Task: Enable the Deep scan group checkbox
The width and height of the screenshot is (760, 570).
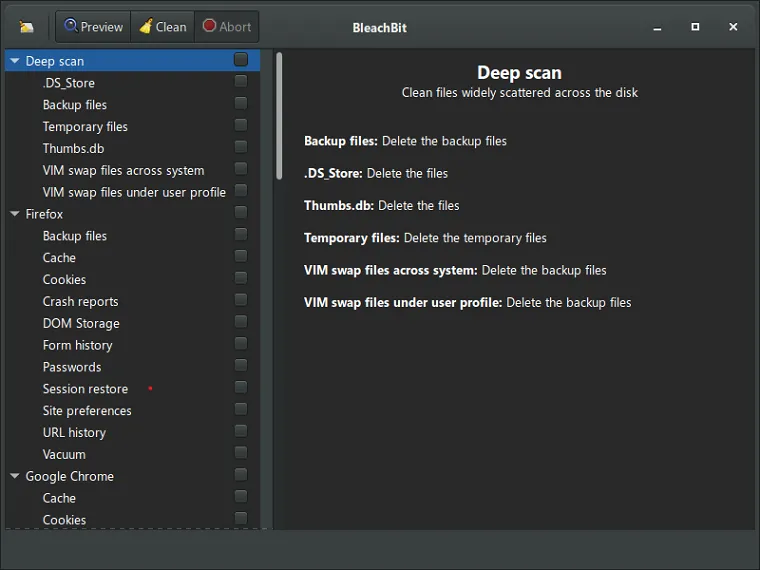Action: [x=241, y=60]
